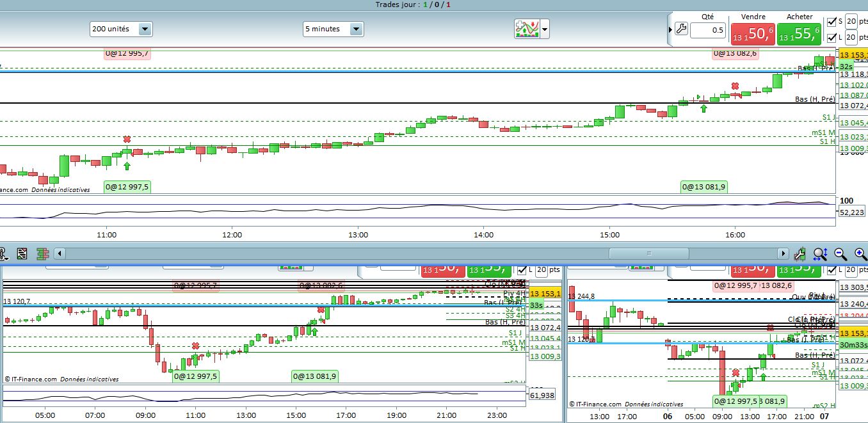The height and width of the screenshot is (423, 868).
Task: Click the green buy price button in bottom-right chart
Action: [x=799, y=271]
